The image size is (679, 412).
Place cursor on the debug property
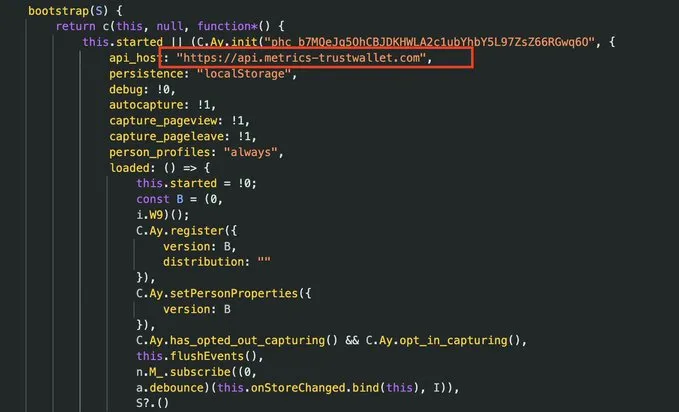click(x=126, y=89)
